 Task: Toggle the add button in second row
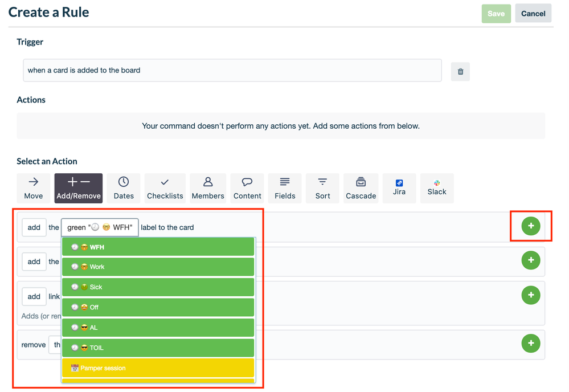(x=34, y=262)
